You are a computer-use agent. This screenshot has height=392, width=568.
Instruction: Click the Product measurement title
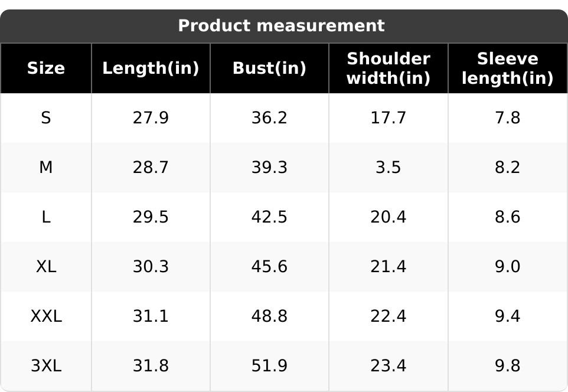pyautogui.click(x=281, y=26)
